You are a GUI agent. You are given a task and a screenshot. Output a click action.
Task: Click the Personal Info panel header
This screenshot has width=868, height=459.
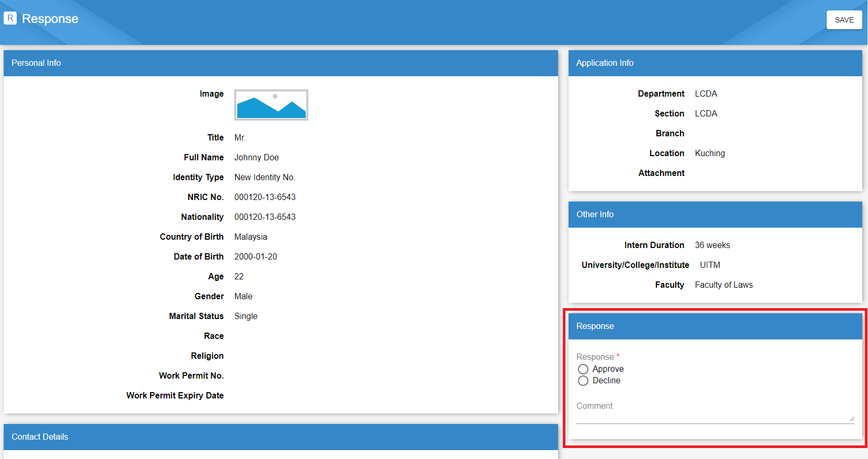pyautogui.click(x=281, y=63)
